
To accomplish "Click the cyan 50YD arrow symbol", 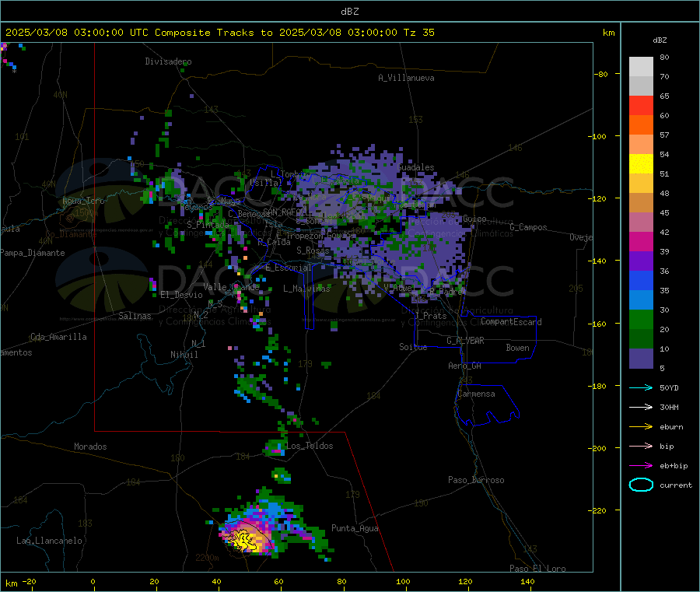I will point(641,387).
